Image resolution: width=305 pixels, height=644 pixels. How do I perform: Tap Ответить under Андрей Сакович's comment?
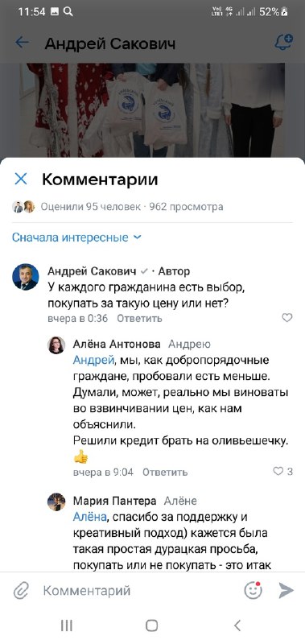[139, 318]
